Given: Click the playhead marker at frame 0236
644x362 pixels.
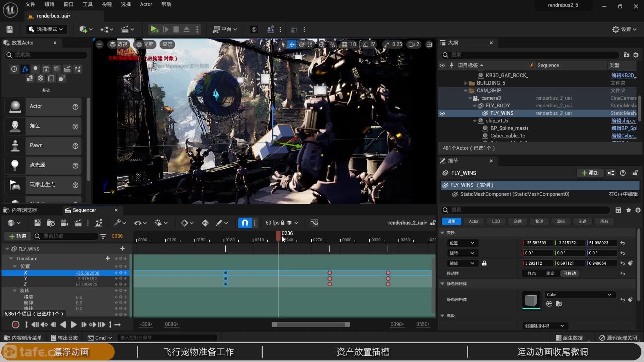Looking at the screenshot, I should 278,236.
